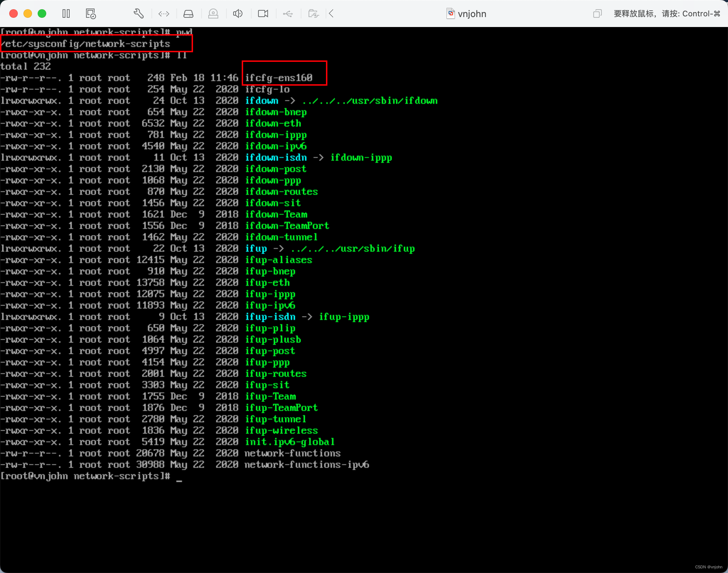The height and width of the screenshot is (573, 728).
Task: Click the network-functions-ipv6 file name
Action: point(307,465)
